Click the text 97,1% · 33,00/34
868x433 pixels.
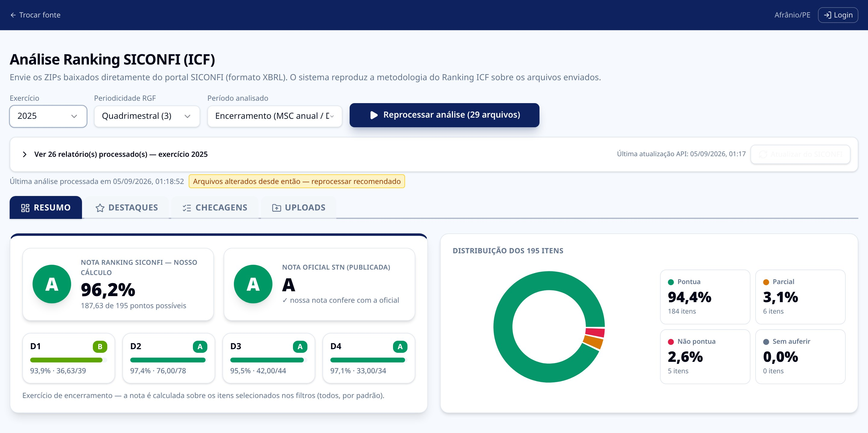[x=358, y=371]
